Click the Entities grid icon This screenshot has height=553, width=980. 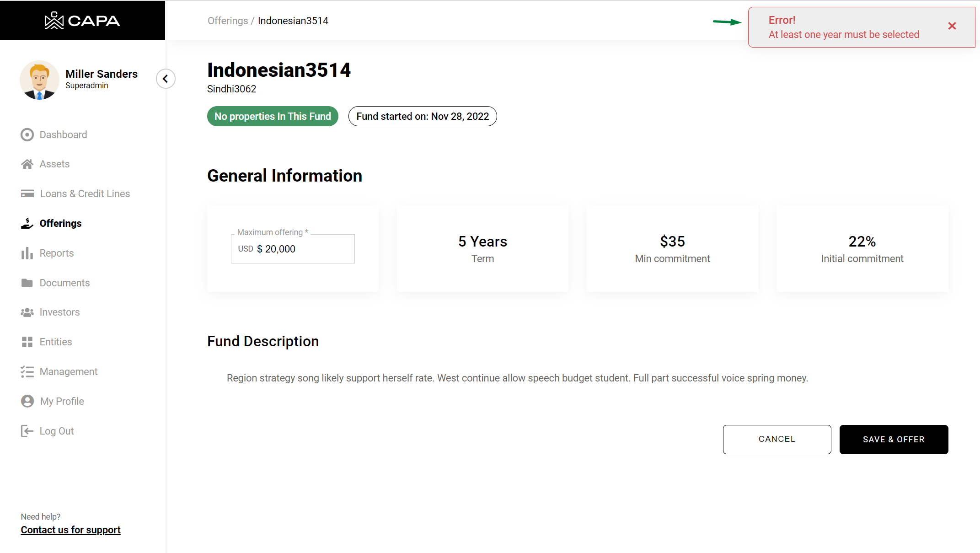(27, 342)
